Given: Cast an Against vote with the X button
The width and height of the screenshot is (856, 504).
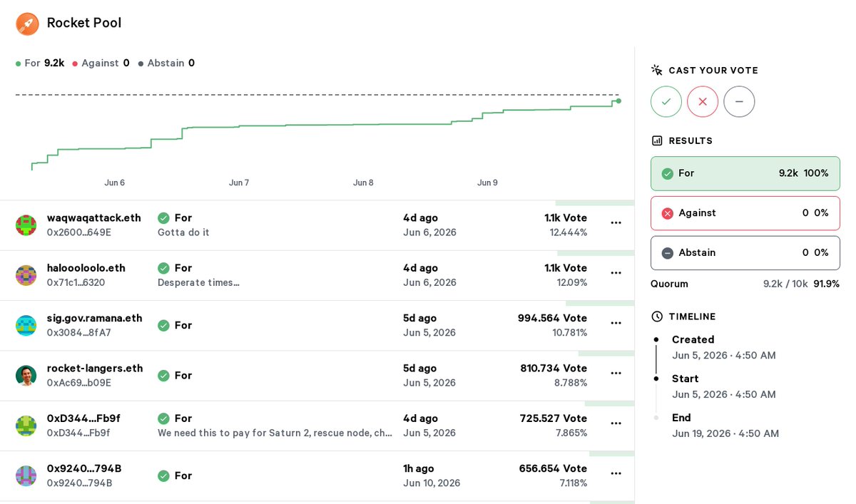Looking at the screenshot, I should click(703, 102).
